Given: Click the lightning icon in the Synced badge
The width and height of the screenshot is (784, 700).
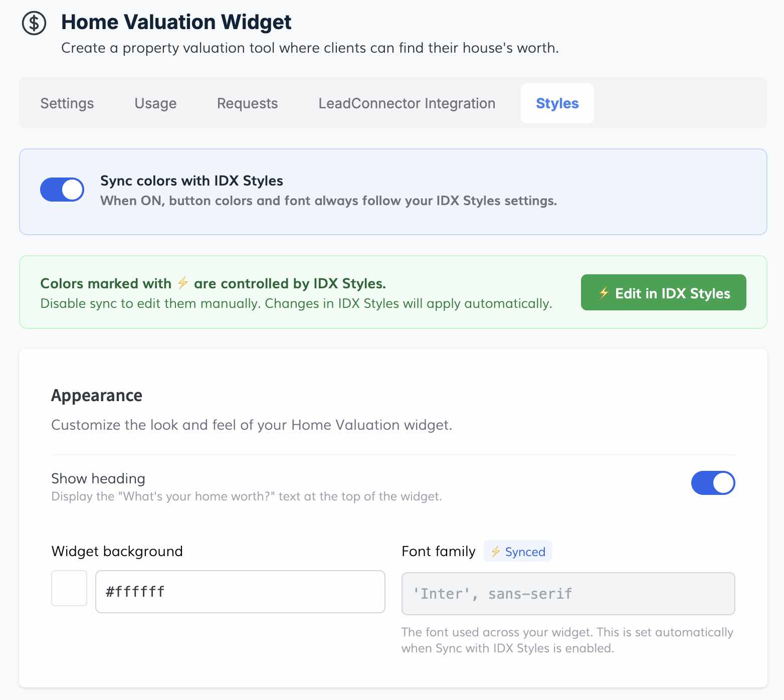Looking at the screenshot, I should pos(495,552).
